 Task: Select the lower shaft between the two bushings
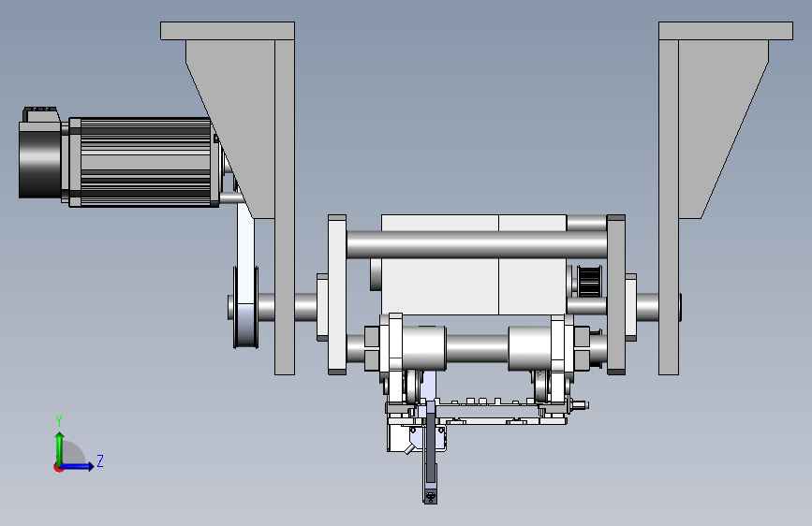pyautogui.click(x=477, y=348)
